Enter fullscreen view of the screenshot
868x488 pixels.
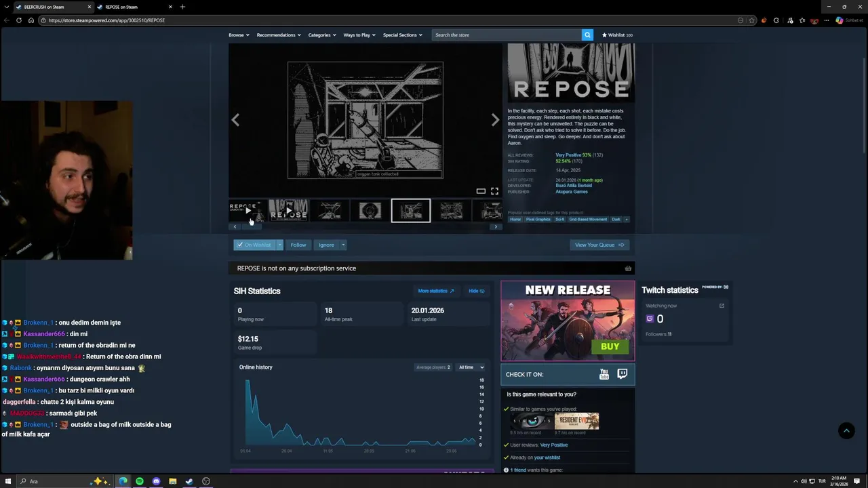point(494,191)
